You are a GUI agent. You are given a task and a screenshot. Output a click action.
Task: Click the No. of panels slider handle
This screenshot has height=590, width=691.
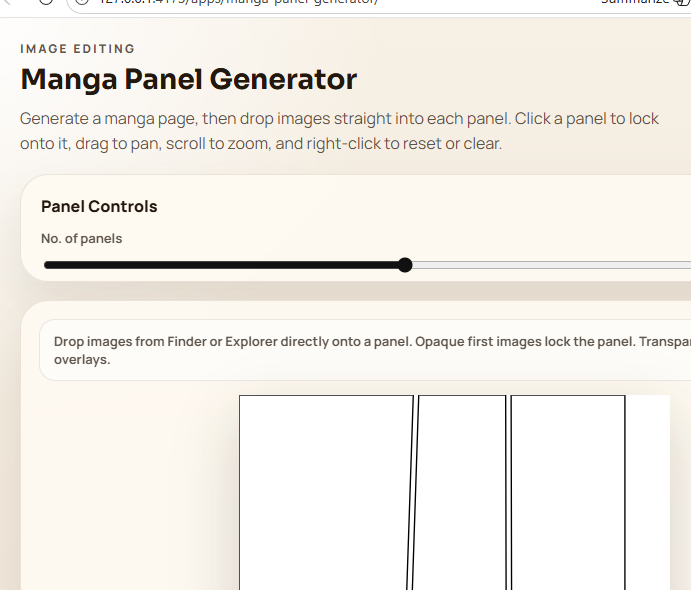point(405,265)
